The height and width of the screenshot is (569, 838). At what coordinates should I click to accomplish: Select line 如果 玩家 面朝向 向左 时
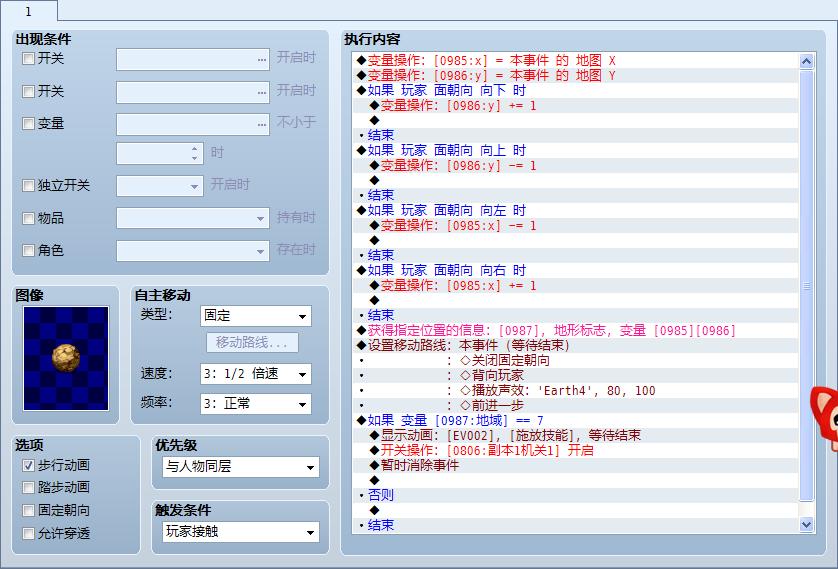[577, 211]
